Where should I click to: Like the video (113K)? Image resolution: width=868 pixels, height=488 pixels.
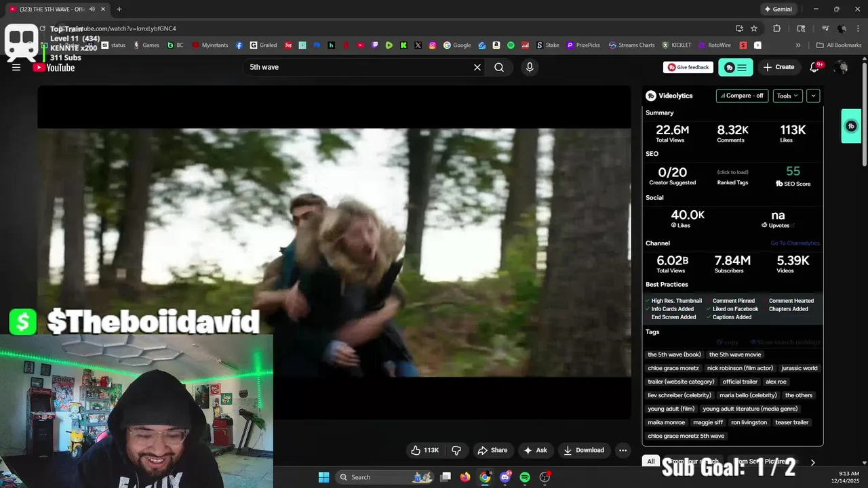tap(425, 450)
